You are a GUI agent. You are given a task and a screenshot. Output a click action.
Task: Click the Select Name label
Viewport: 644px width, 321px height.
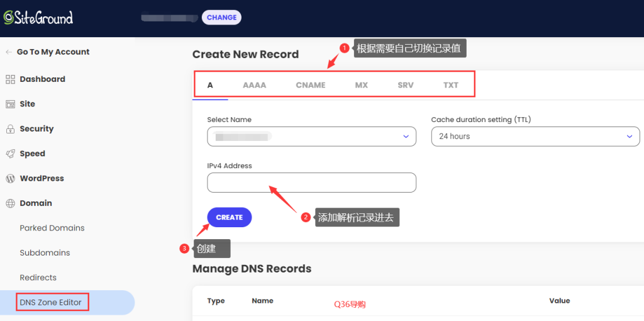click(x=229, y=120)
